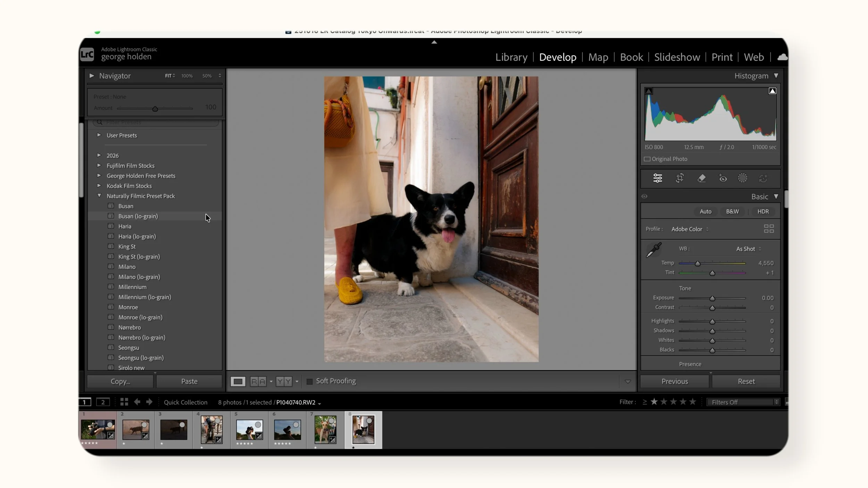Expand the 2026 preset group

point(99,155)
